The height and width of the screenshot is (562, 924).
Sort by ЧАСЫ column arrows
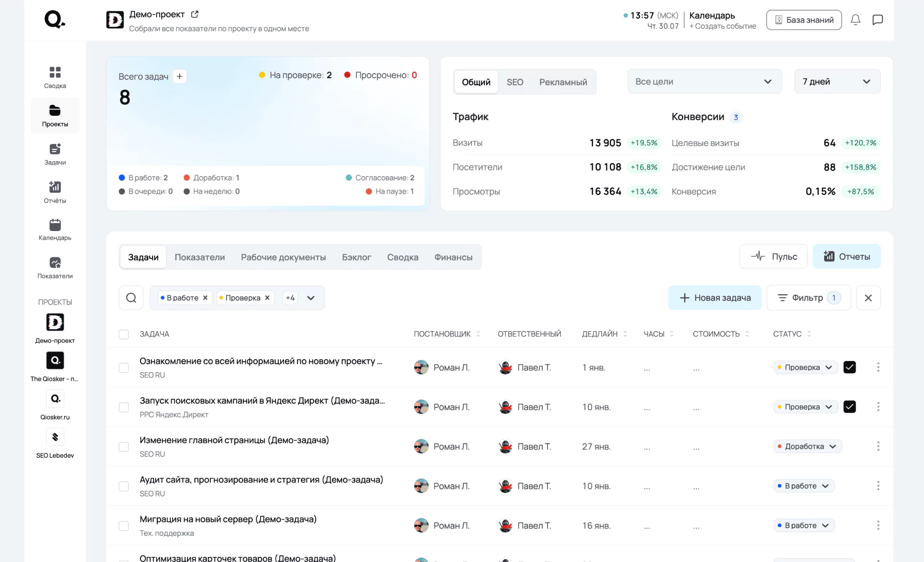(672, 334)
